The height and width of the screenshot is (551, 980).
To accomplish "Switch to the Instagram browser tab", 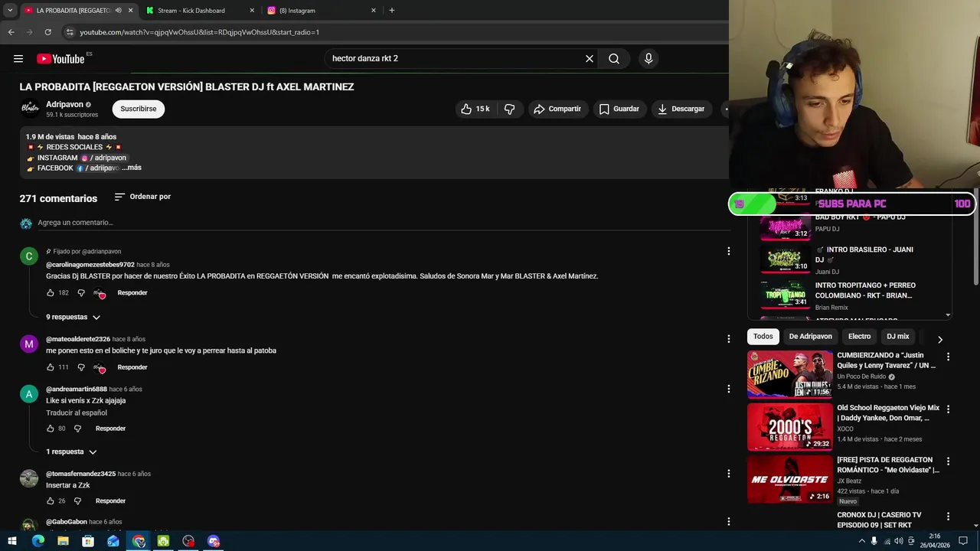I will pyautogui.click(x=322, y=11).
